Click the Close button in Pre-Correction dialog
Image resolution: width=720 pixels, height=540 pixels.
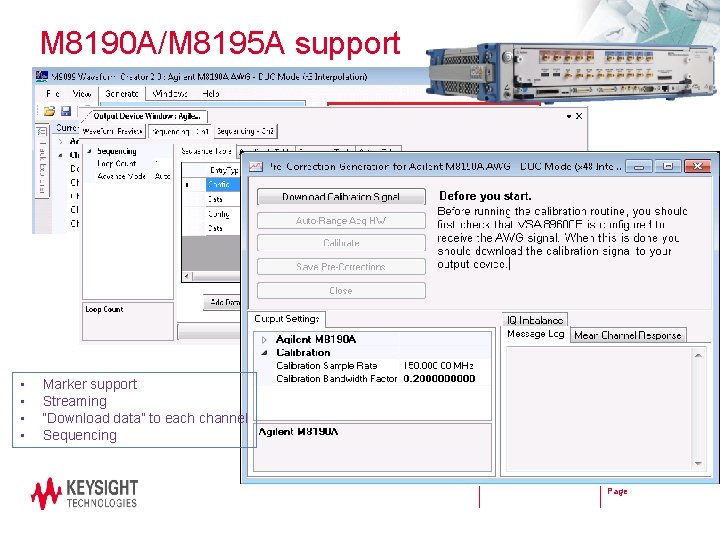coord(341,291)
